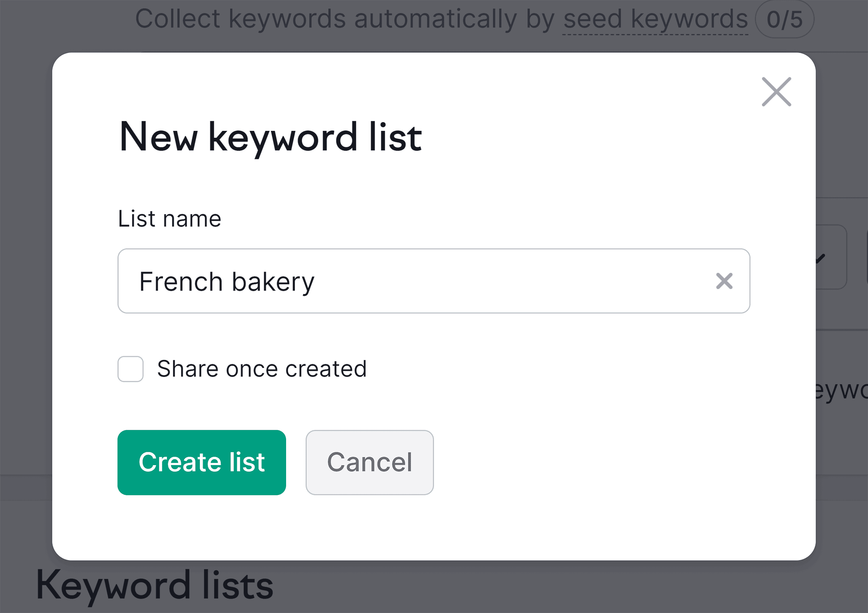Enable the Share once created checkbox
This screenshot has width=868, height=613.
(130, 369)
